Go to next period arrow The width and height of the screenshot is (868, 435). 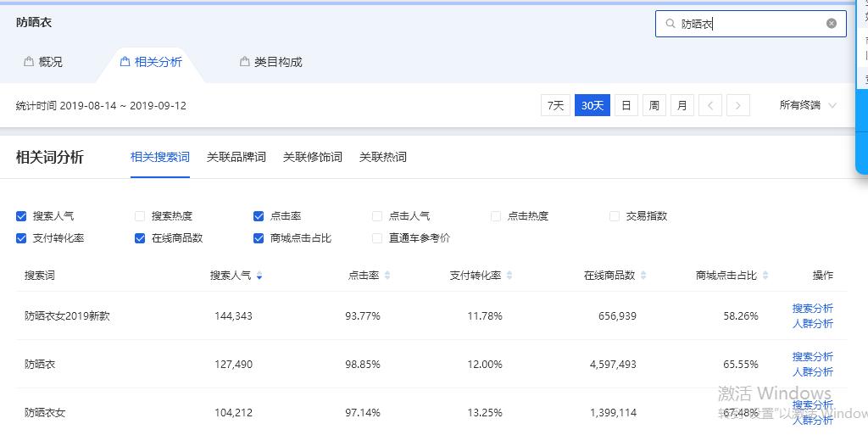[738, 105]
